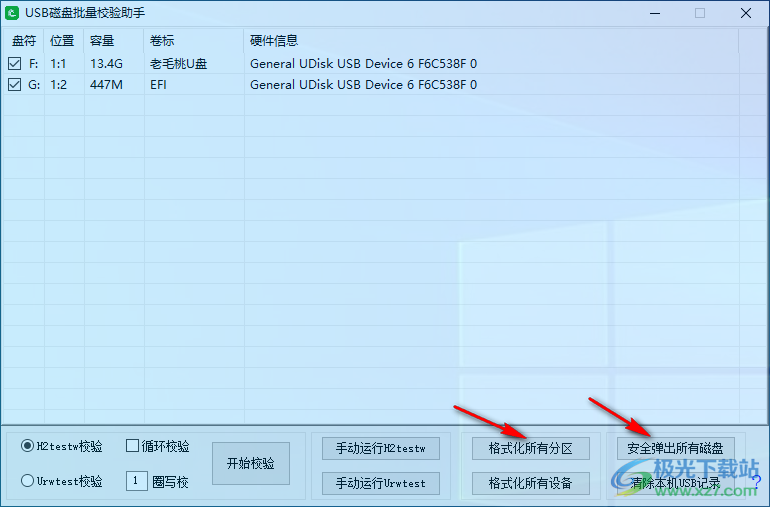The image size is (770, 507).
Task: Click 手动运行H2testw button
Action: pos(381,448)
